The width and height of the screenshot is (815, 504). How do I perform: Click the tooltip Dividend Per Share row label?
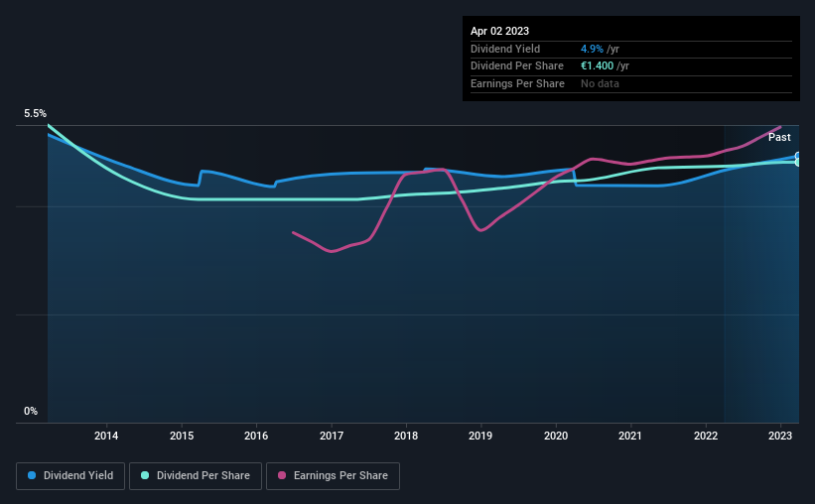coord(516,66)
